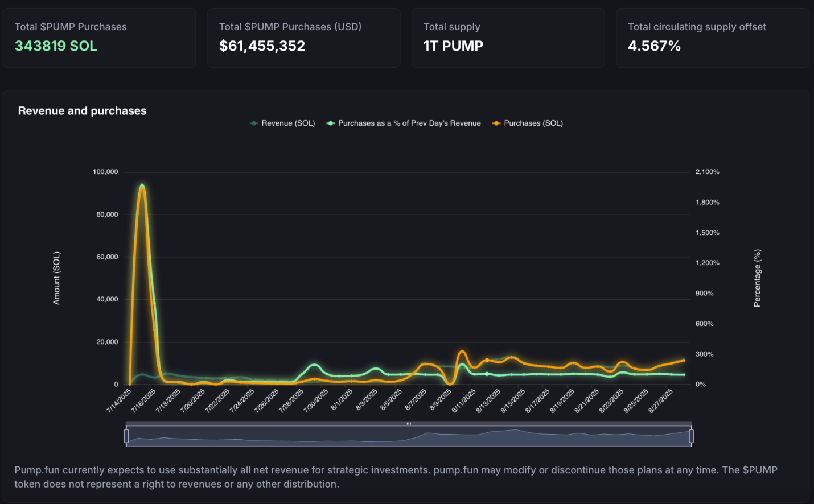
Task: Click the Amount (SOL) left axis title
Action: tap(56, 278)
